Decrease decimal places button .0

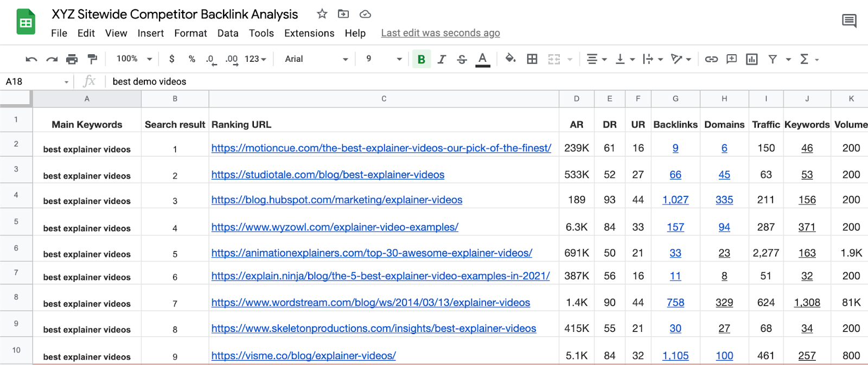tap(211, 60)
